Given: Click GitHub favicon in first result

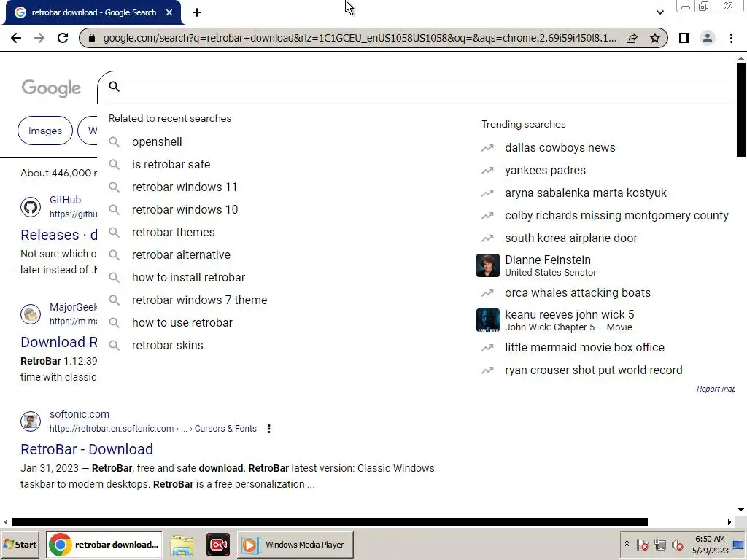Looking at the screenshot, I should [31, 207].
